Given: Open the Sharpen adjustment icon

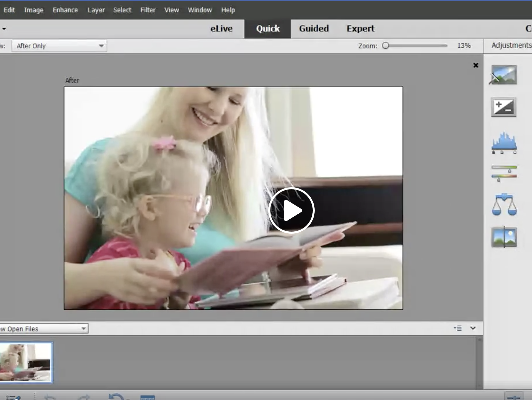Looking at the screenshot, I should (504, 237).
